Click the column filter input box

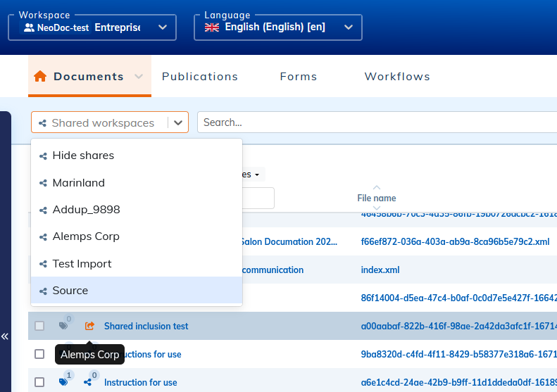pyautogui.click(x=258, y=198)
